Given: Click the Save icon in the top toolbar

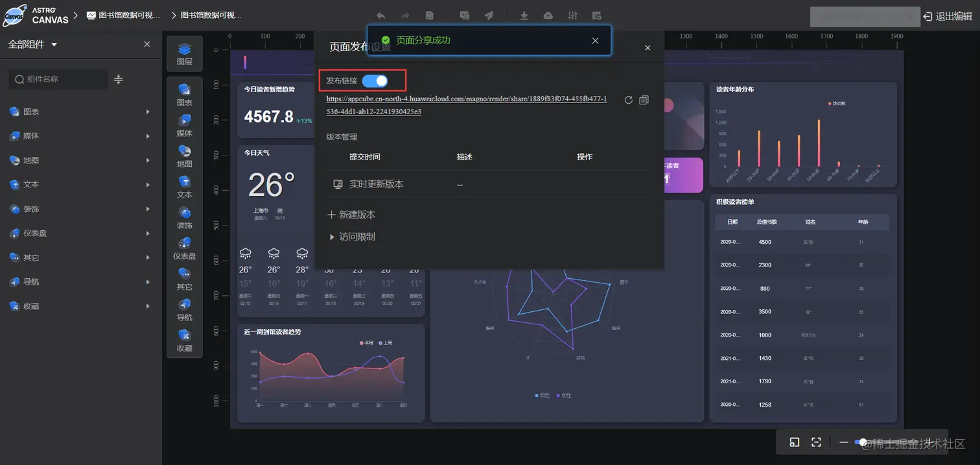Looking at the screenshot, I should point(430,15).
